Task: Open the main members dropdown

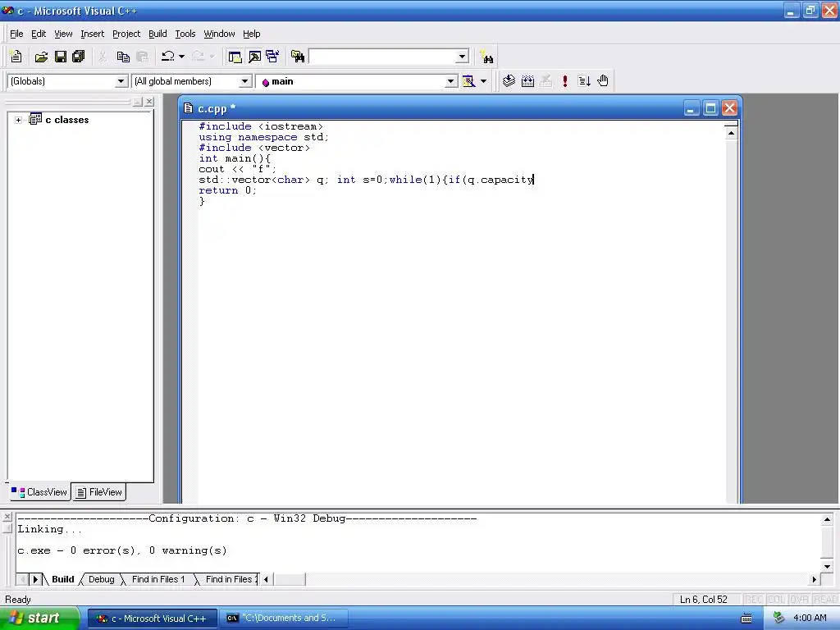Action: pyautogui.click(x=451, y=81)
